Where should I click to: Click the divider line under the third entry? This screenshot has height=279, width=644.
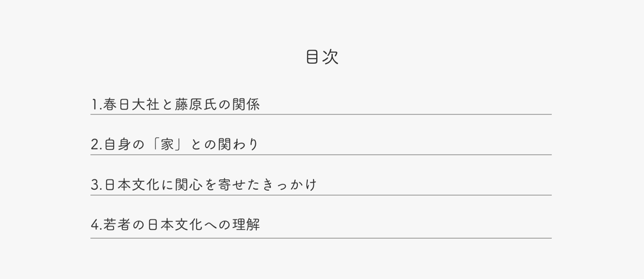(x=321, y=195)
